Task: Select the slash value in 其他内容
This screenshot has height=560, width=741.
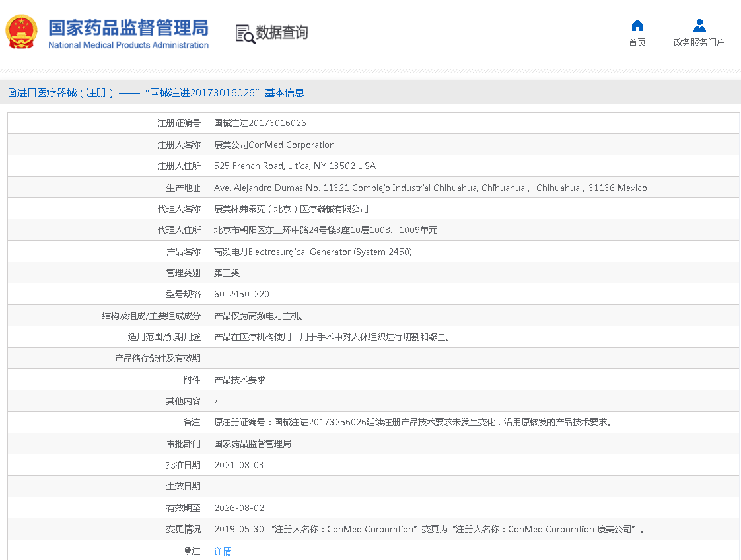Action: (x=216, y=402)
